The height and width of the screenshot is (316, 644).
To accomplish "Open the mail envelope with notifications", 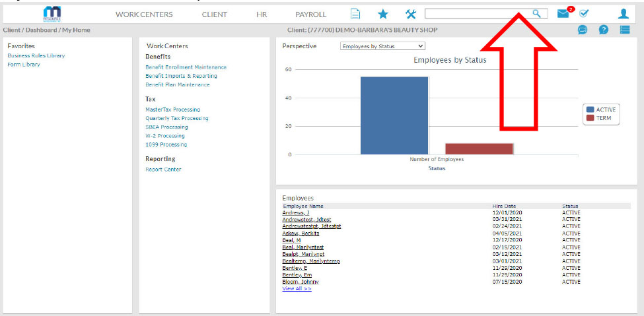I will click(563, 13).
